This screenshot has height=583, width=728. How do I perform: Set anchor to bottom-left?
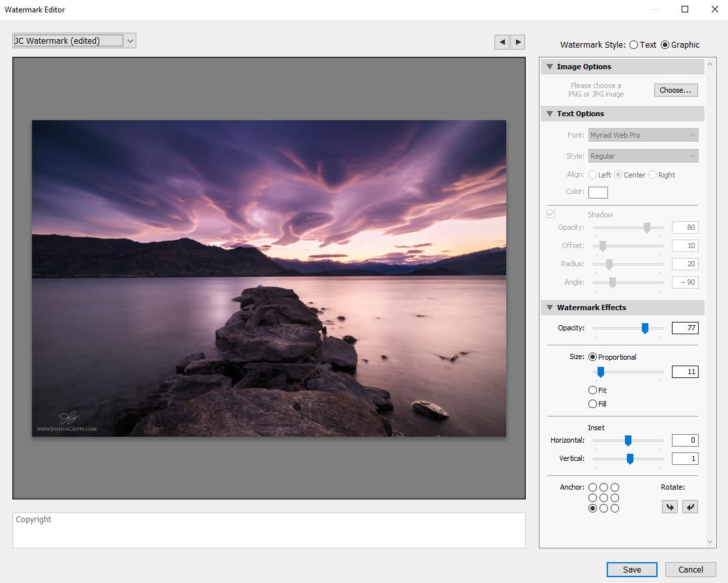(x=592, y=508)
